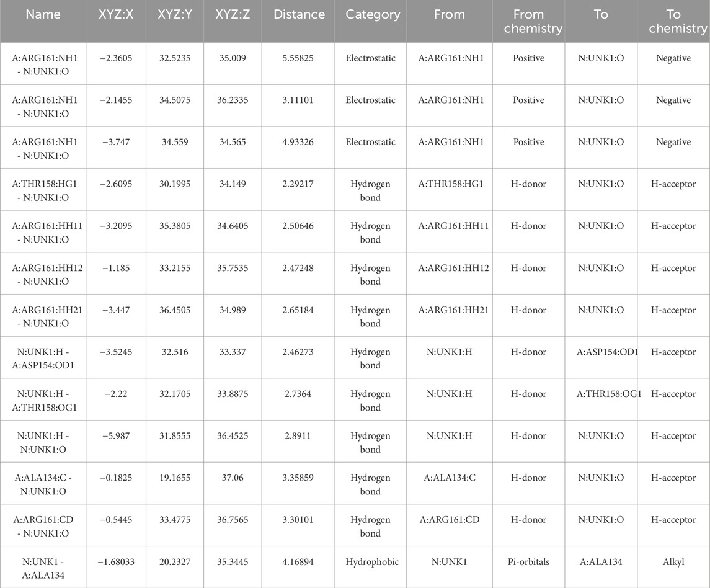Click the From chemistry column header
The width and height of the screenshot is (710, 588).
[528, 21]
